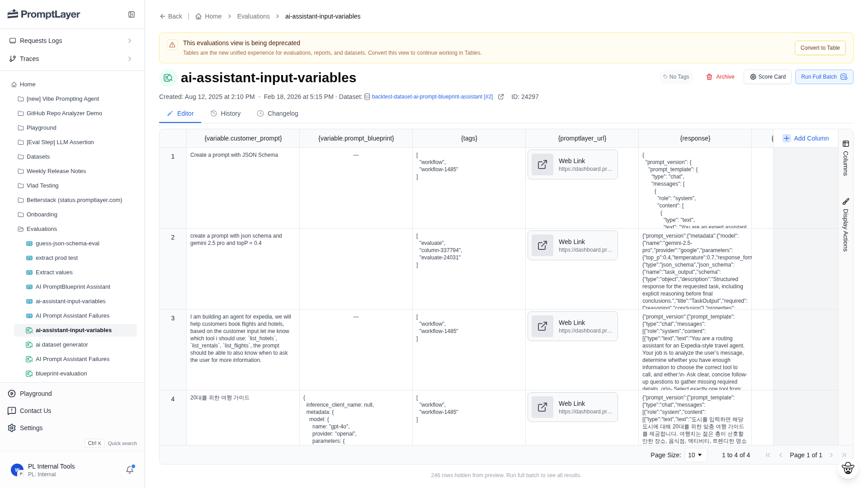Click the {tags} column header
This screenshot has width=868, height=488.
pos(469,138)
